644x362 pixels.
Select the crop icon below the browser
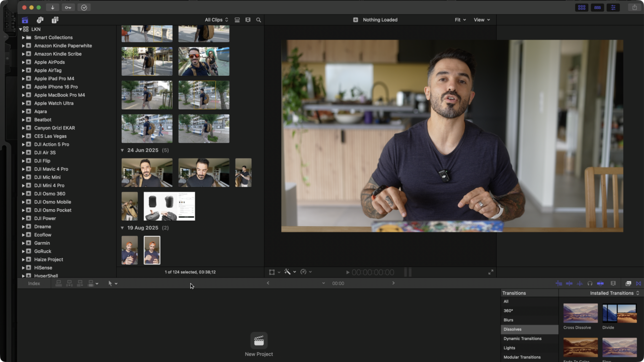[272, 271]
